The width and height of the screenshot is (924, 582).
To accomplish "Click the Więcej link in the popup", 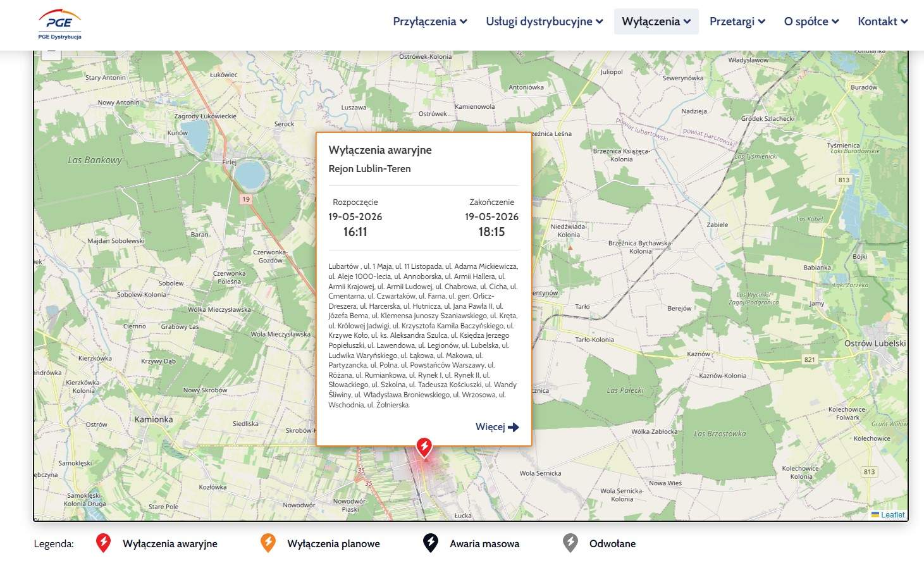I will (497, 427).
